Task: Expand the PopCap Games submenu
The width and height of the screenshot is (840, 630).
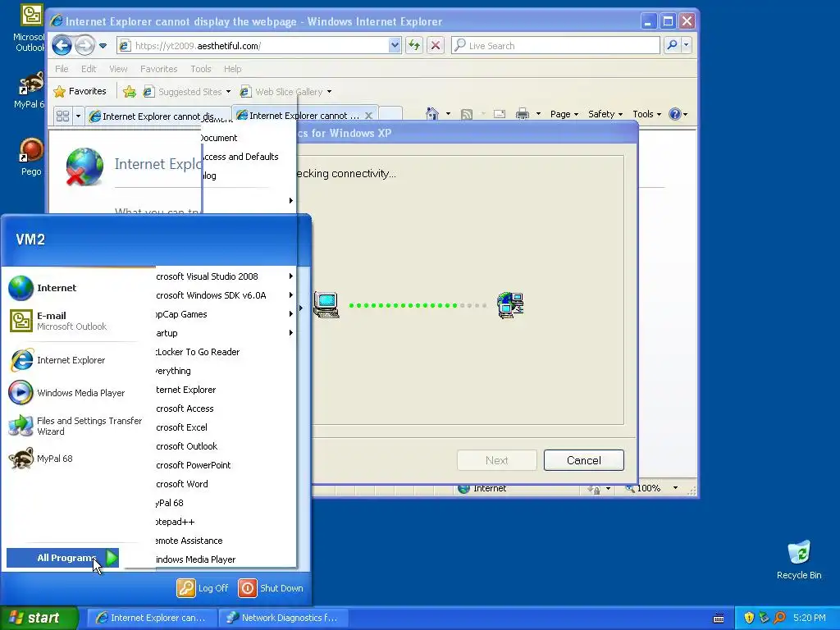Action: pos(225,314)
